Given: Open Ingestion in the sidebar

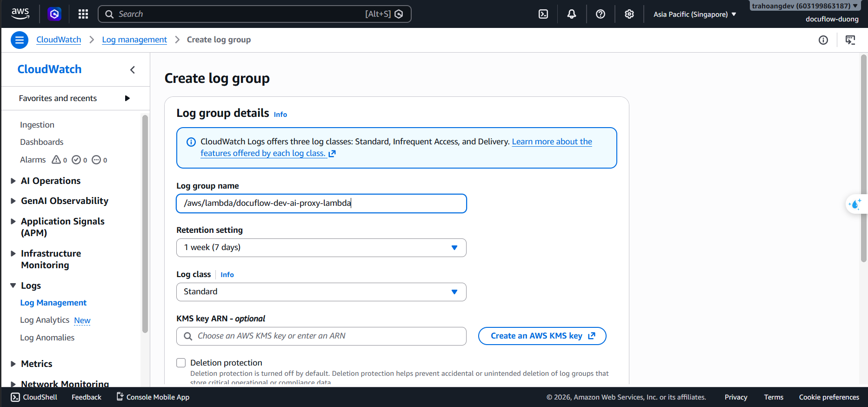Looking at the screenshot, I should point(37,125).
